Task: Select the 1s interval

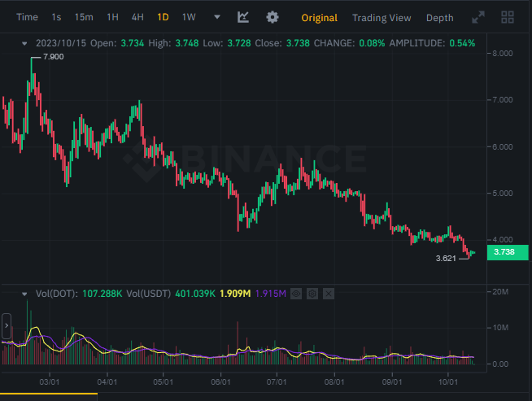Action: pyautogui.click(x=56, y=17)
